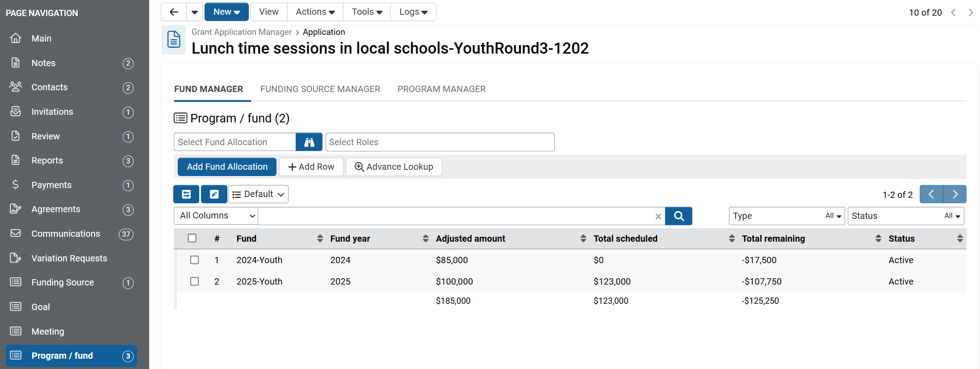Click the Advance Lookup button
The height and width of the screenshot is (369, 980).
click(x=394, y=167)
